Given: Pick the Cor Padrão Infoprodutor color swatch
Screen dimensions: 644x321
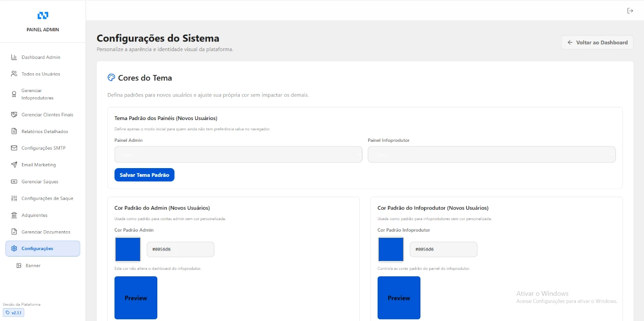Looking at the screenshot, I should [x=391, y=249].
